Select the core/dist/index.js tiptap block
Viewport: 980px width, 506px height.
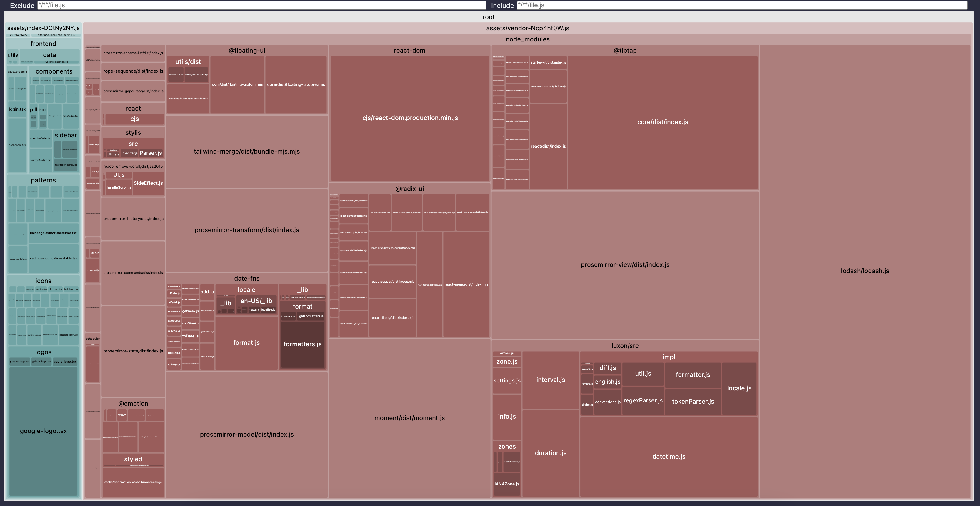[662, 122]
